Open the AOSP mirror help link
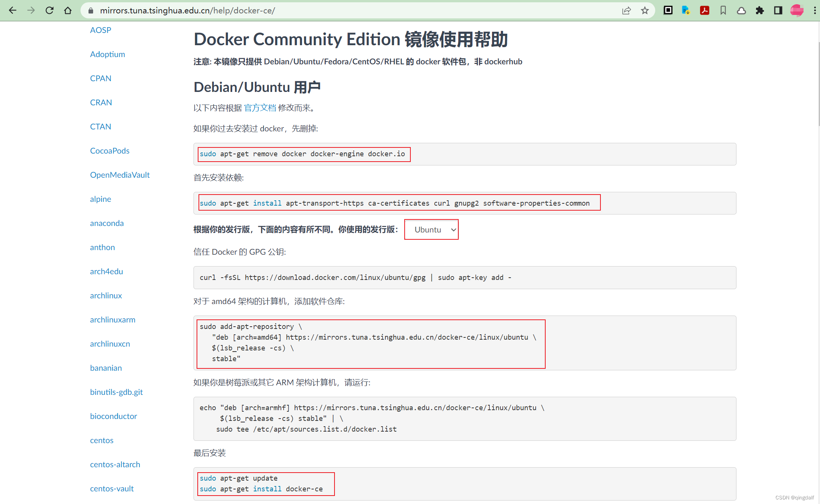The height and width of the screenshot is (504, 820). 100,30
